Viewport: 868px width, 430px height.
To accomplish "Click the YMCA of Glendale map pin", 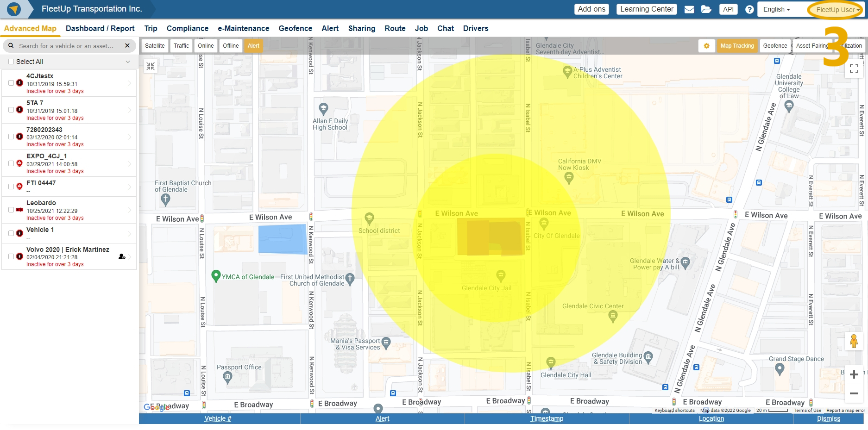I will [x=215, y=276].
